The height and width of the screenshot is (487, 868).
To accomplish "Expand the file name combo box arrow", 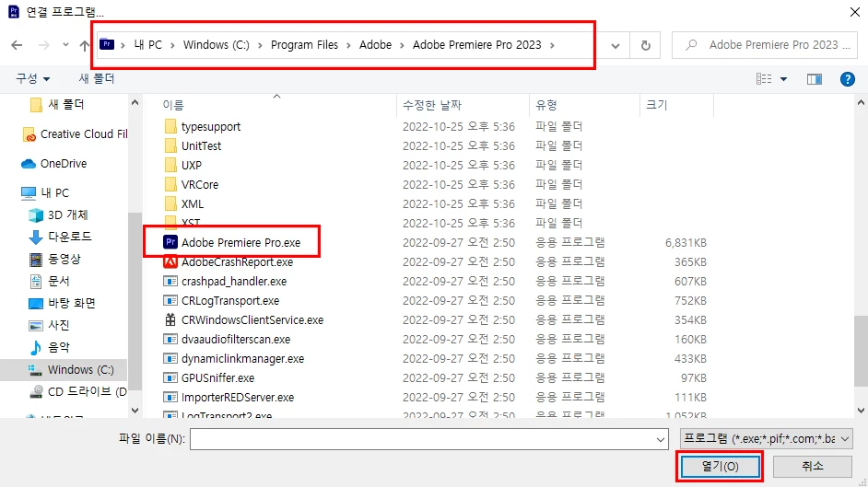I will coord(660,439).
